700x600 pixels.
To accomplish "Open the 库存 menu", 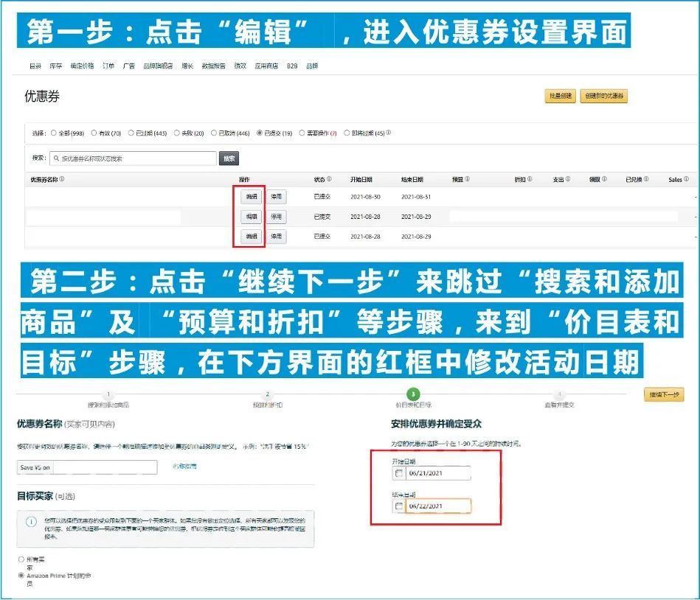I will (56, 66).
